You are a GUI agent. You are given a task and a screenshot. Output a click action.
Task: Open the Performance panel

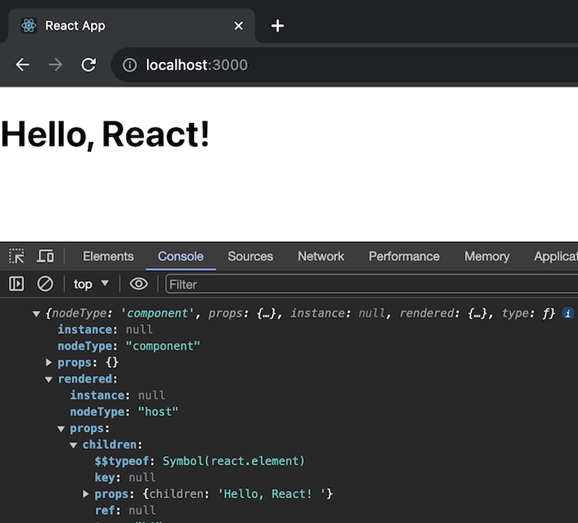(404, 256)
